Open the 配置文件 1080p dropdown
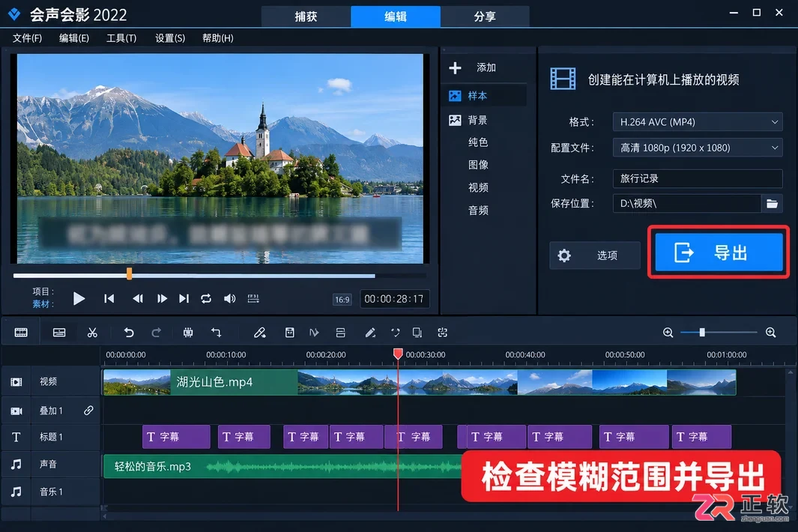The image size is (798, 532). [x=698, y=148]
